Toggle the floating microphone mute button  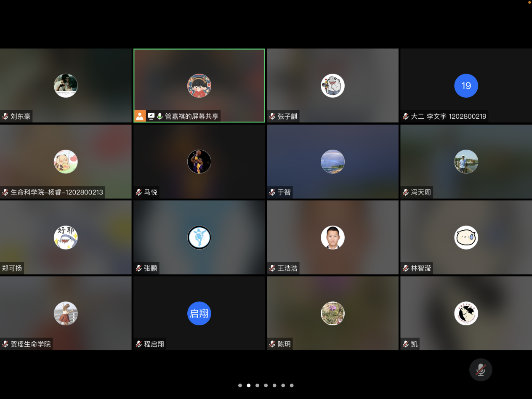481,370
